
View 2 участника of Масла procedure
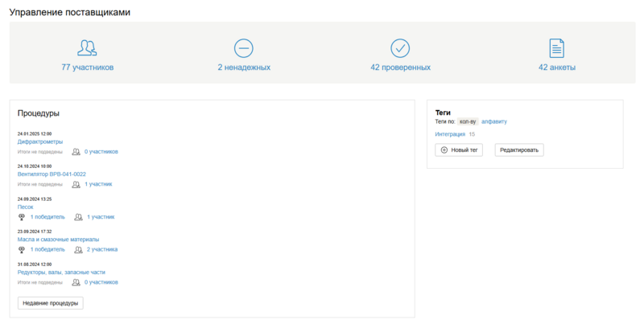(x=102, y=250)
